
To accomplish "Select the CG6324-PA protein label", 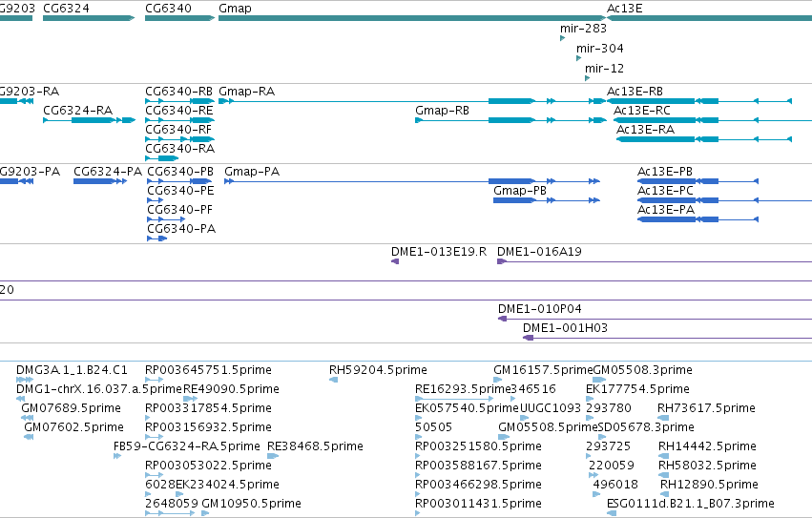I will tap(108, 172).
